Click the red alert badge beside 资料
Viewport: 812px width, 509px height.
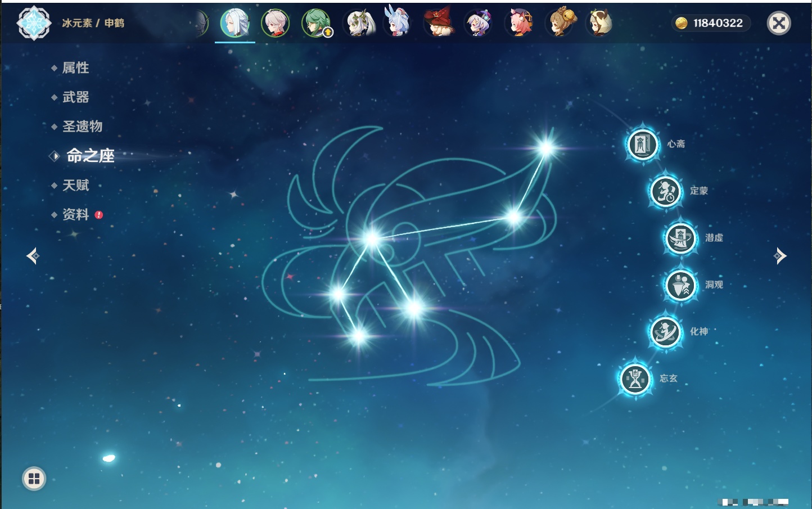click(99, 215)
